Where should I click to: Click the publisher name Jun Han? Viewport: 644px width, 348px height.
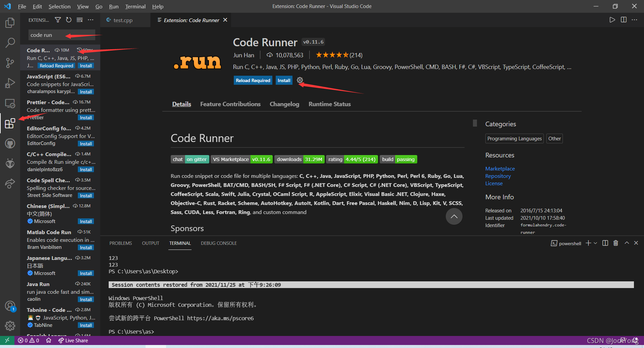point(244,55)
